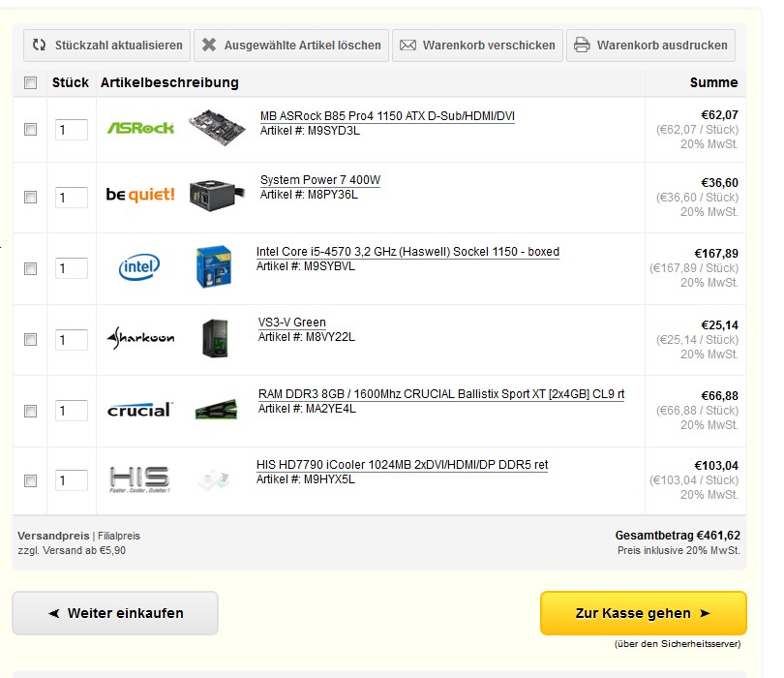Click article number MA2YE4L text

click(x=330, y=409)
